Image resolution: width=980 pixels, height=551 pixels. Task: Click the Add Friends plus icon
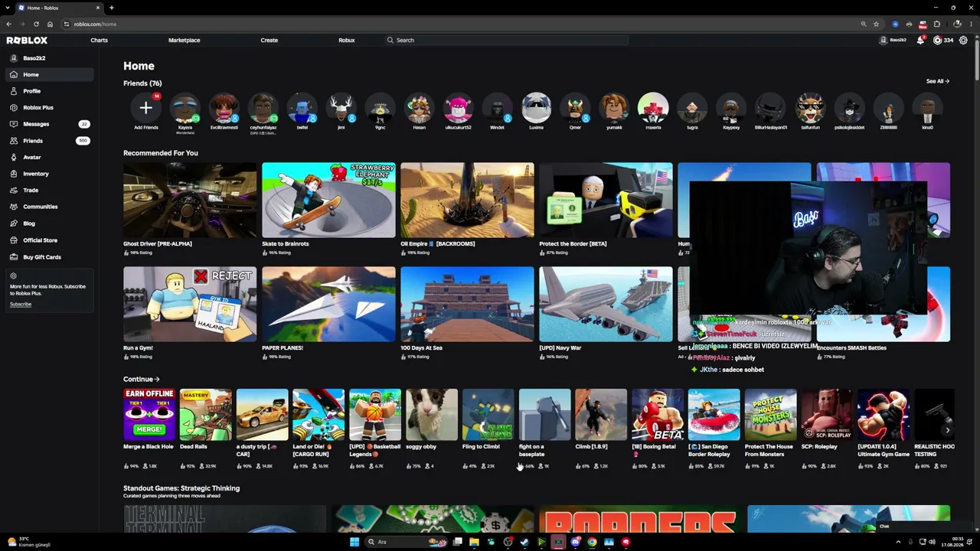146,108
